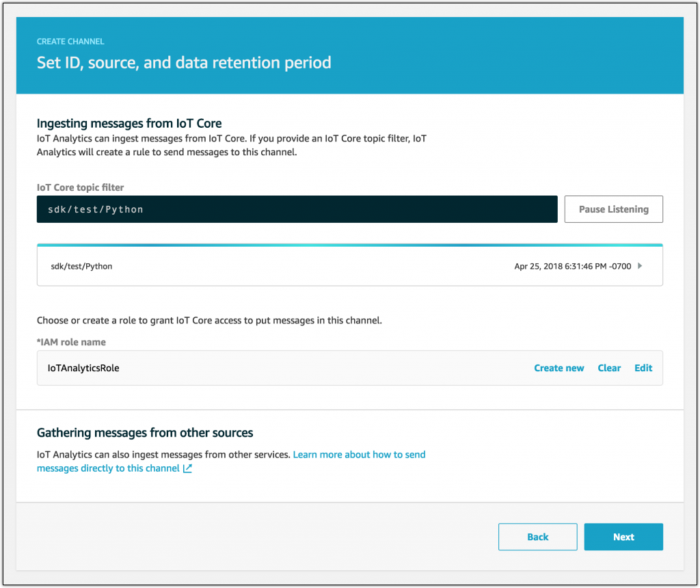Click the 'IoT Core topic filter' label
700x588 pixels.
[x=81, y=187]
